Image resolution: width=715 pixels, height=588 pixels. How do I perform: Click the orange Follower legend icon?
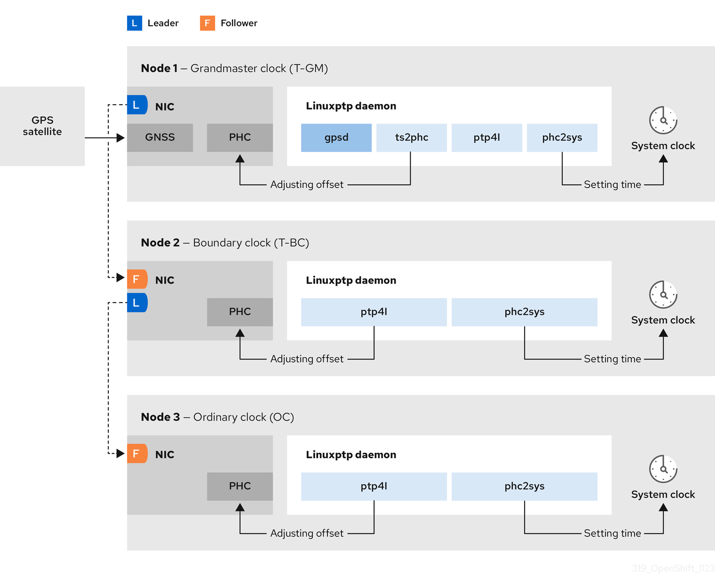coord(207,23)
